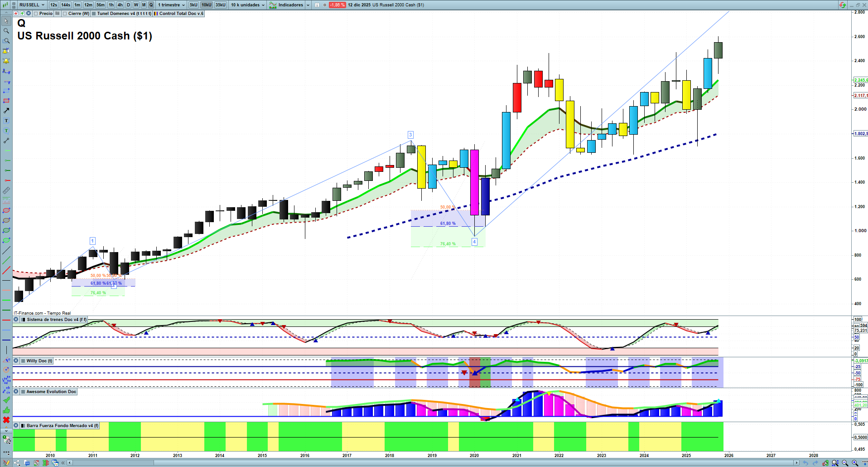
Task: Open the RUSSELL instrument dropdown
Action: click(32, 5)
